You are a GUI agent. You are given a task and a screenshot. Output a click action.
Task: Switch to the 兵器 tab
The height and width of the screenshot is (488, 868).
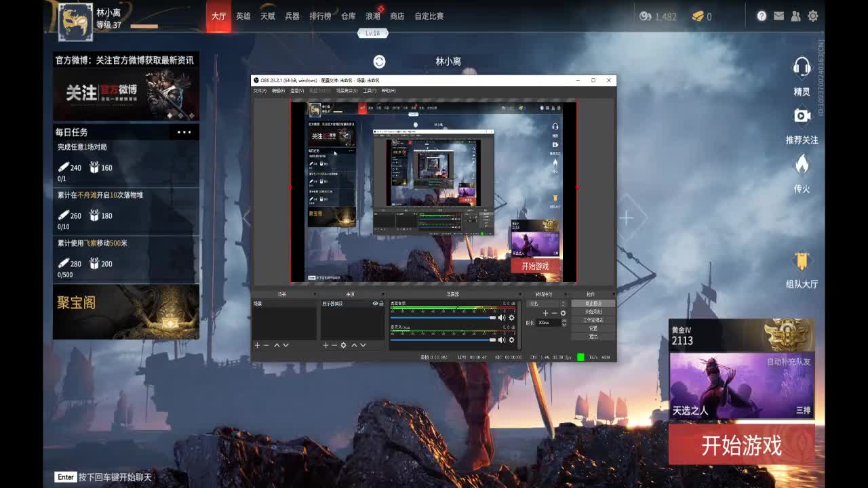click(292, 16)
